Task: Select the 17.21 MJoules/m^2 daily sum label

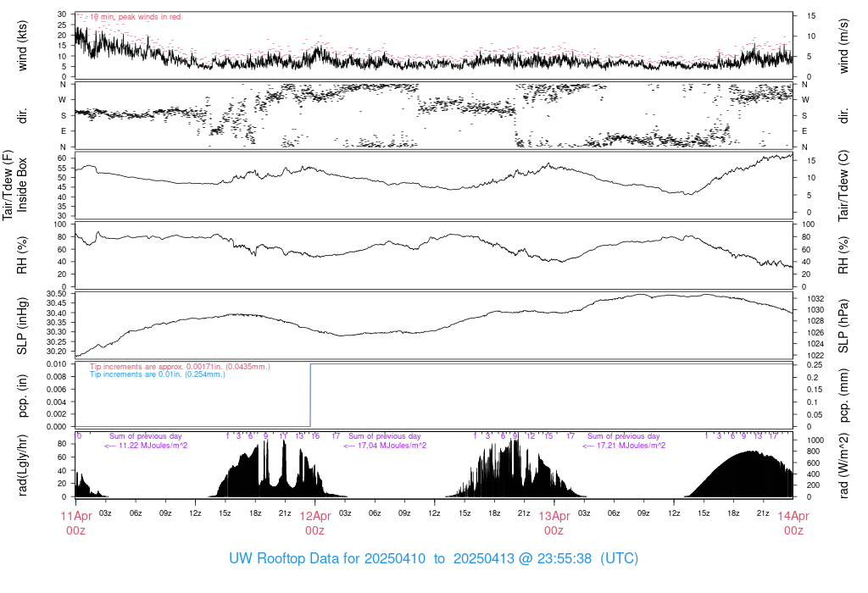Action: click(624, 445)
